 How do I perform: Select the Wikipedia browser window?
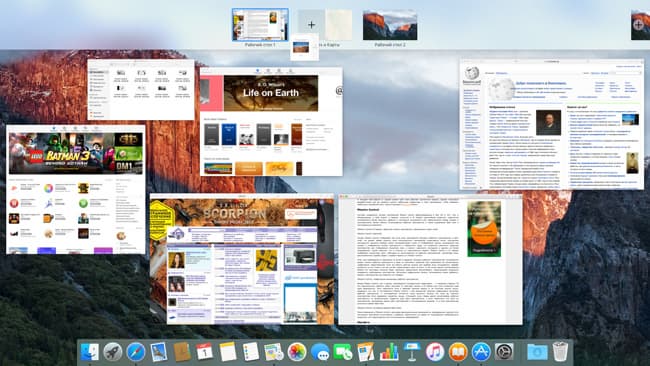coord(552,124)
